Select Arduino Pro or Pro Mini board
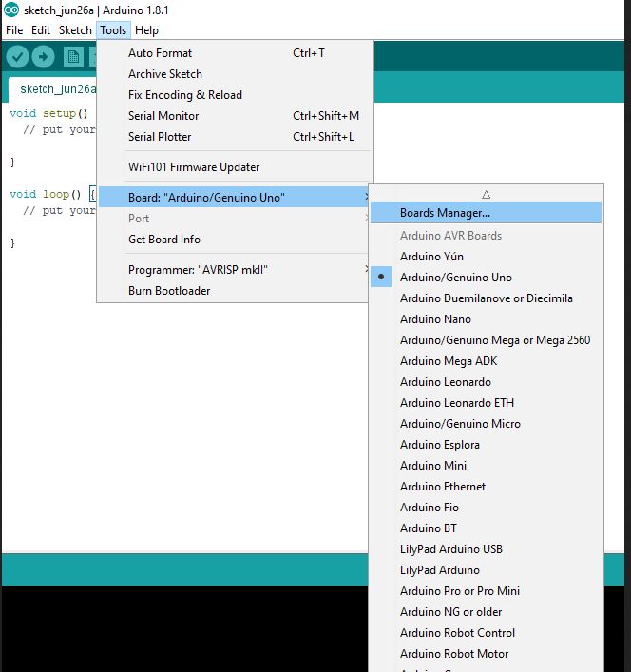Image resolution: width=631 pixels, height=672 pixels. 486,591
